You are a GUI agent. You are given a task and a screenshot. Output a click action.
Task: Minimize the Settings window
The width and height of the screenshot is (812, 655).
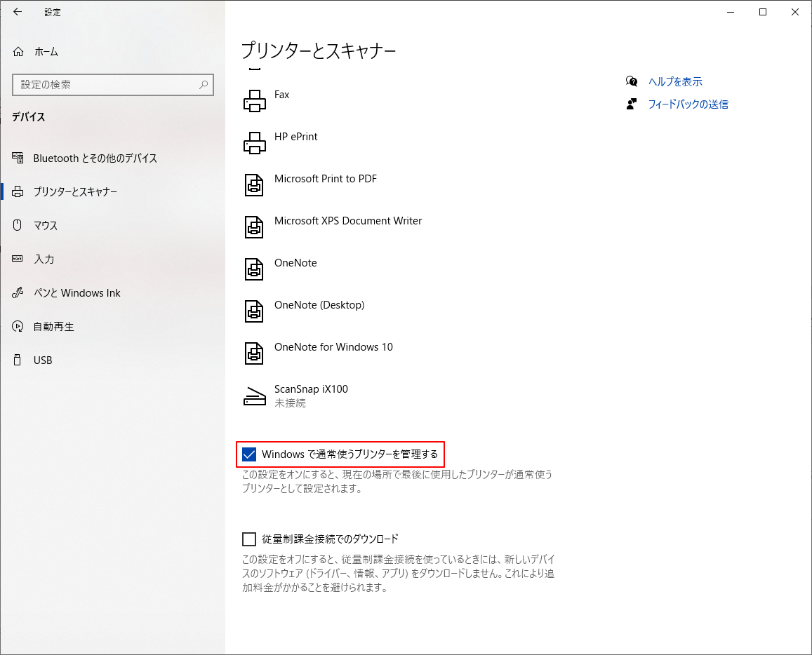[x=730, y=12]
